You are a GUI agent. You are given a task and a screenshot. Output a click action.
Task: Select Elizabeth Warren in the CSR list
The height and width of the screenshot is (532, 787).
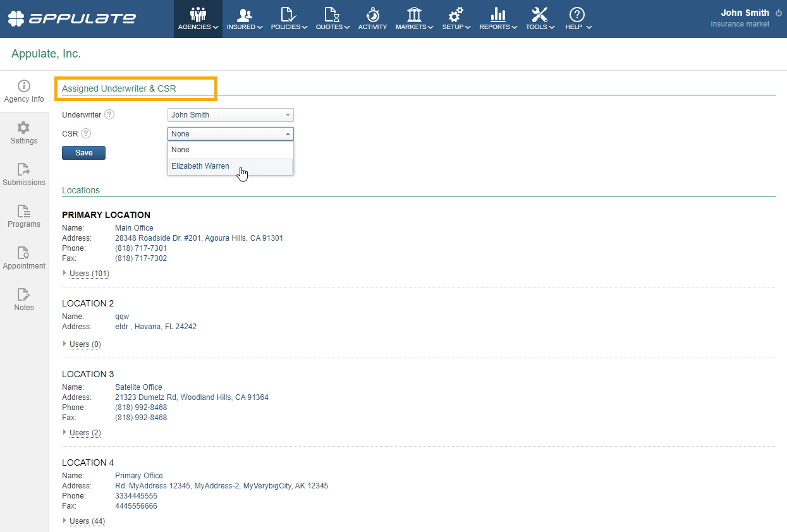[x=231, y=166]
